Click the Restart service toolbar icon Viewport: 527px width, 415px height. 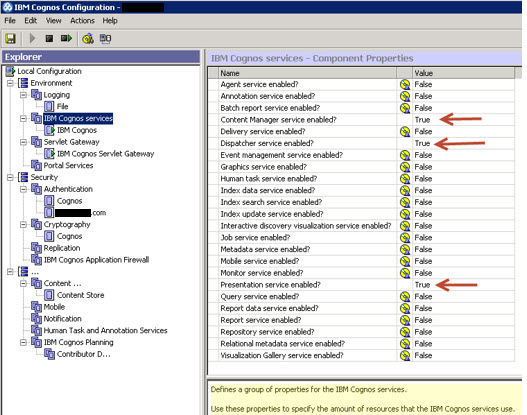point(66,39)
